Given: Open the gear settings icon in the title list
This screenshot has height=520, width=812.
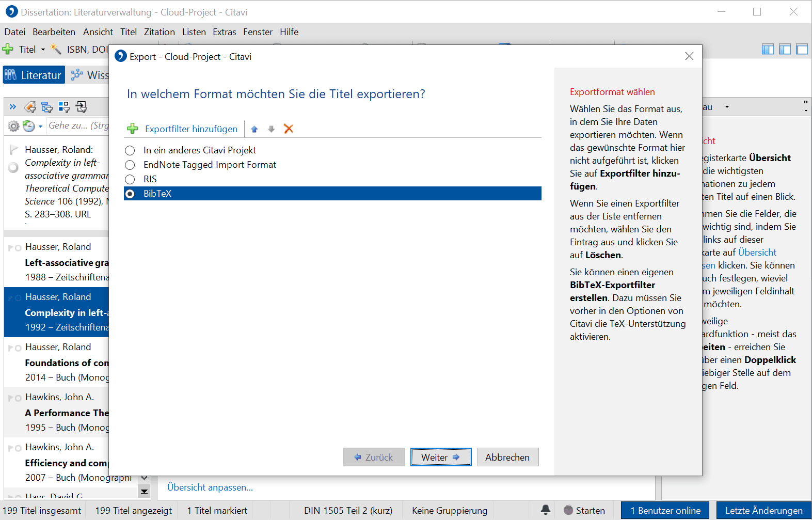Looking at the screenshot, I should pyautogui.click(x=13, y=126).
